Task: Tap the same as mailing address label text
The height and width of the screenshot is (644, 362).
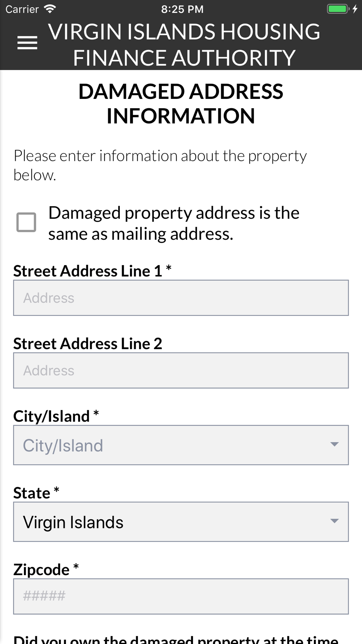Action: point(174,223)
